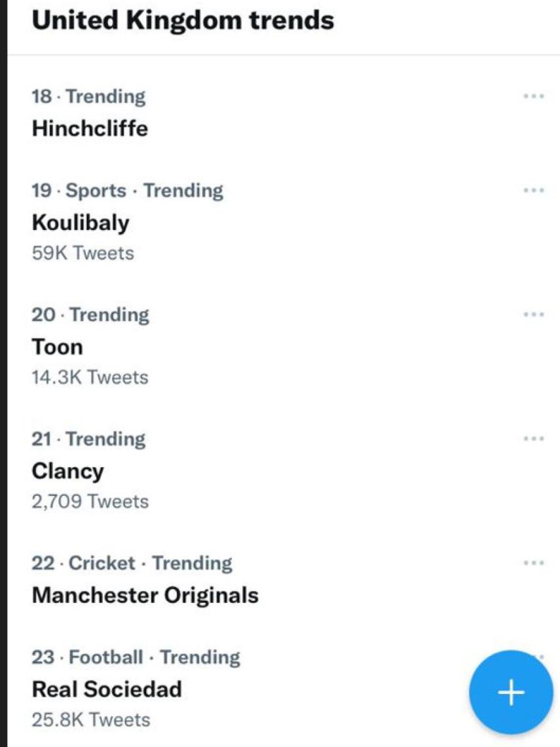Open more options for Koulibaly trend

534,191
